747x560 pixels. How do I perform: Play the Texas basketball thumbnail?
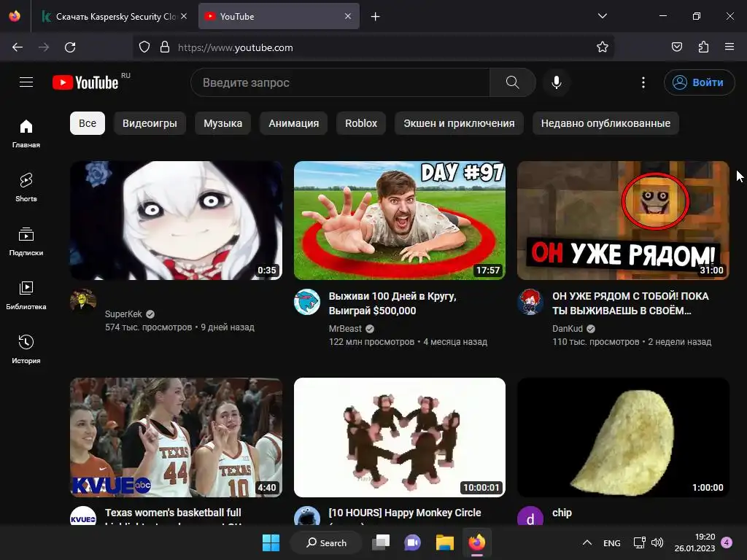coord(176,437)
